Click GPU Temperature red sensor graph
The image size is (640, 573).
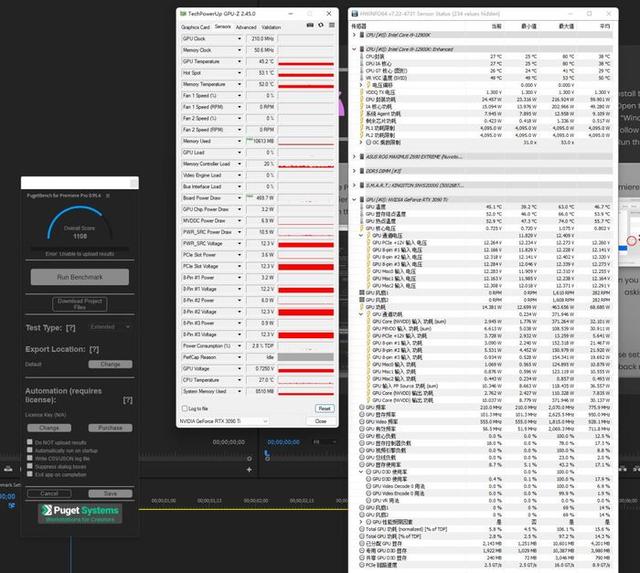[306, 62]
